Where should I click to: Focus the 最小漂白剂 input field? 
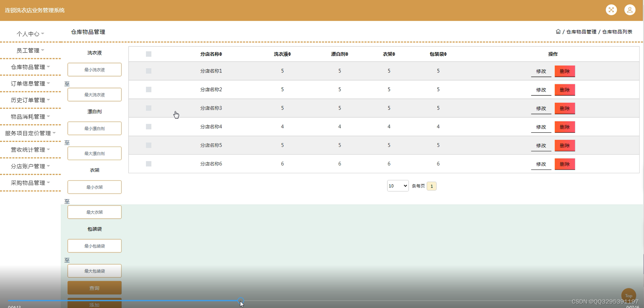[94, 128]
